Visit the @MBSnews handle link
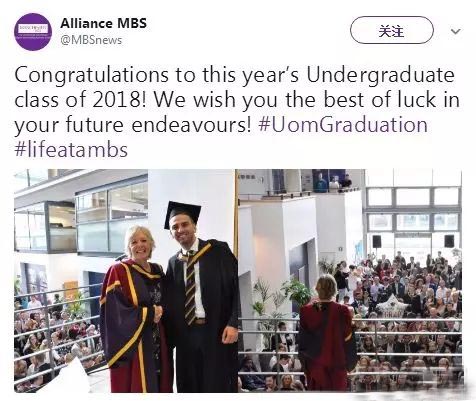Viewport: 476px width, 401px height. pos(91,40)
